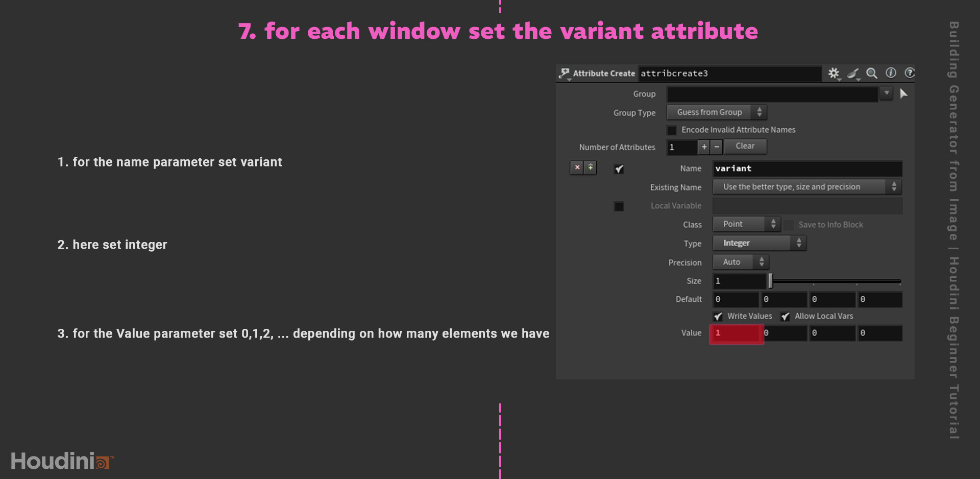This screenshot has width=980, height=479.
Task: Select the brush icon in the panel header
Action: pyautogui.click(x=852, y=73)
